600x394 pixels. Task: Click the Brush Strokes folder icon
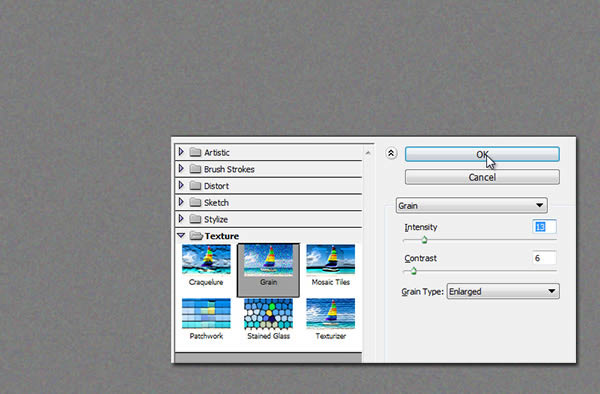[x=195, y=169]
